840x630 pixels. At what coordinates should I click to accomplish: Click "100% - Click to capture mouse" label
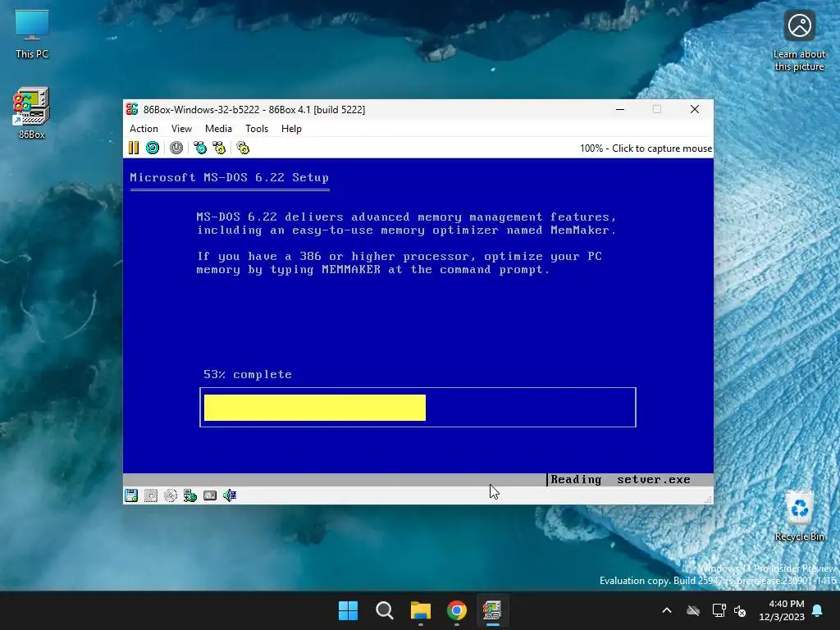click(646, 148)
